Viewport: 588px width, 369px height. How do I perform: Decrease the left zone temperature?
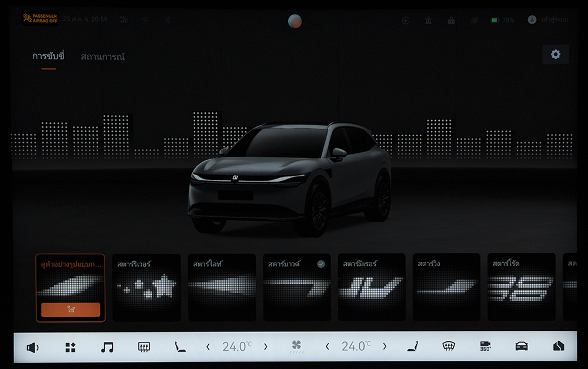coord(208,347)
